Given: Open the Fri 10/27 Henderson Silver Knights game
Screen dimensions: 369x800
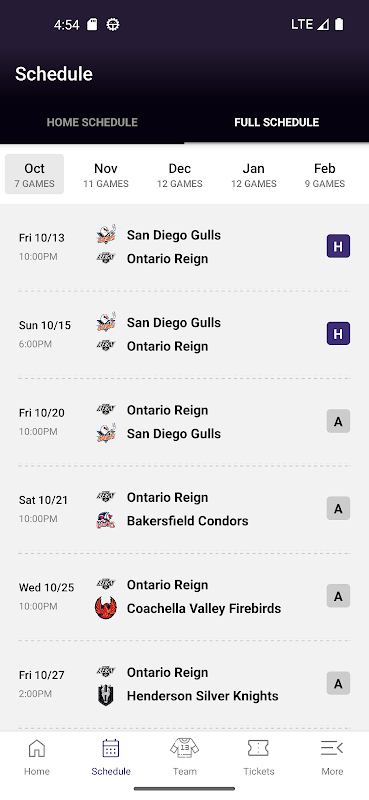Looking at the screenshot, I should [x=184, y=684].
